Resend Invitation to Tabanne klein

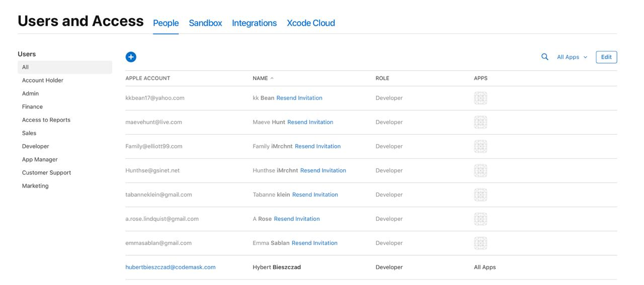pos(315,195)
